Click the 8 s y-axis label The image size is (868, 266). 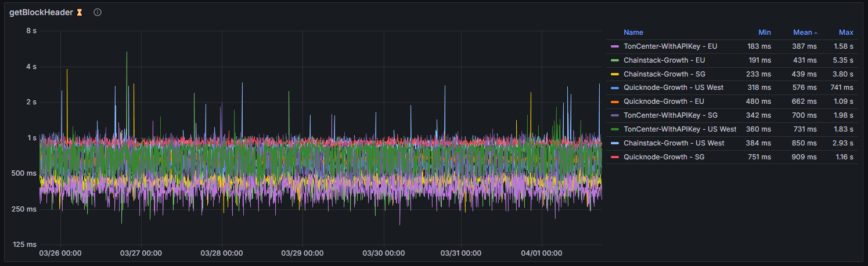tap(31, 31)
